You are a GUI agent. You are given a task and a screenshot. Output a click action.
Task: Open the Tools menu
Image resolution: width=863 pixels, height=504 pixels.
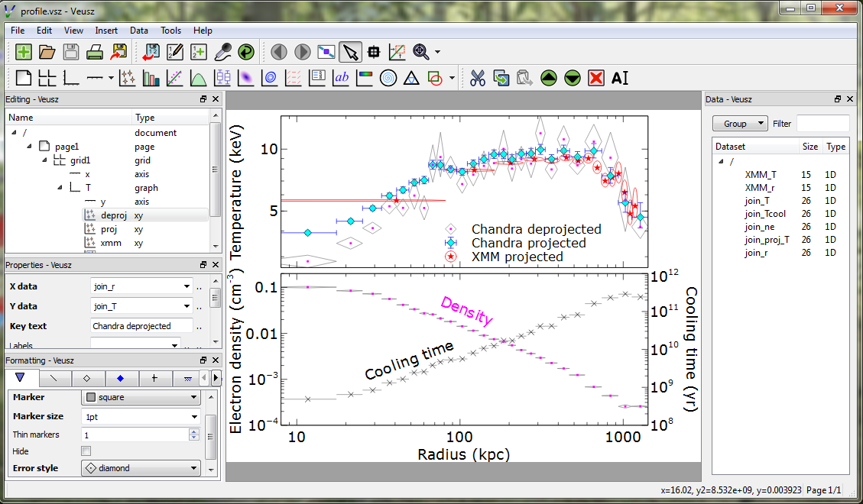click(x=170, y=31)
